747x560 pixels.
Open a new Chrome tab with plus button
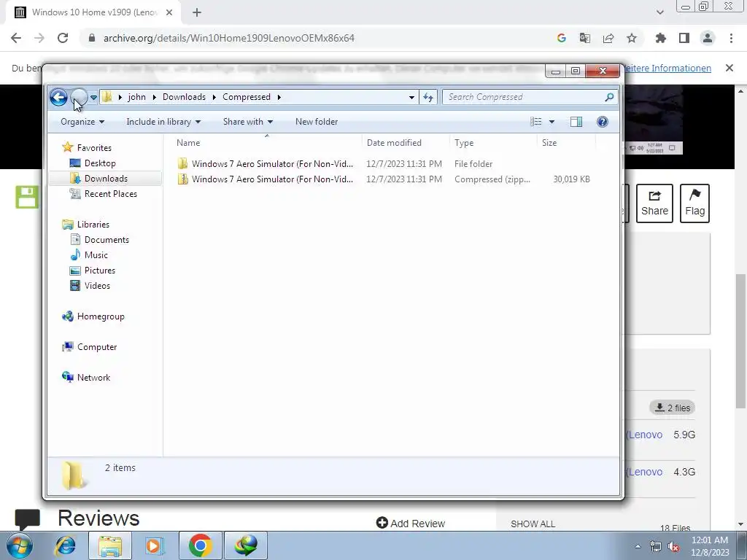pyautogui.click(x=197, y=13)
